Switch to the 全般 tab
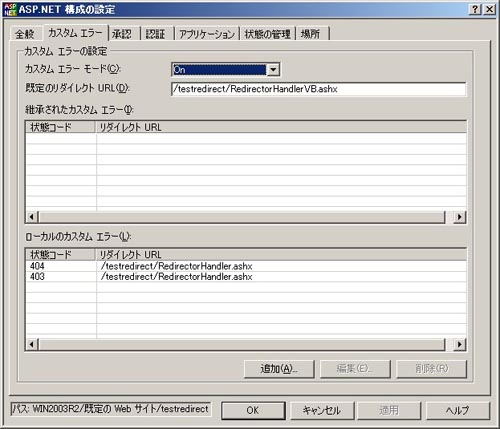Screen dimensions: 500x429 point(25,34)
